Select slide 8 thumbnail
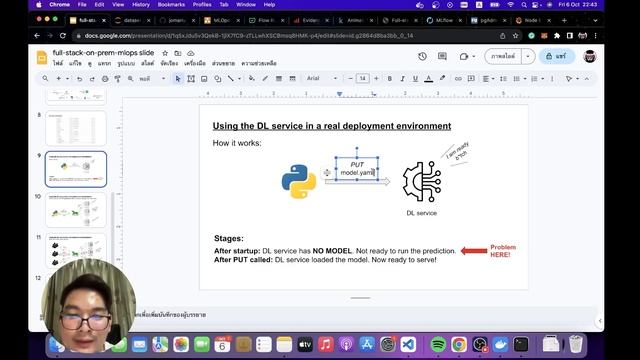Viewport: 640px width, 360px height. click(x=76, y=128)
